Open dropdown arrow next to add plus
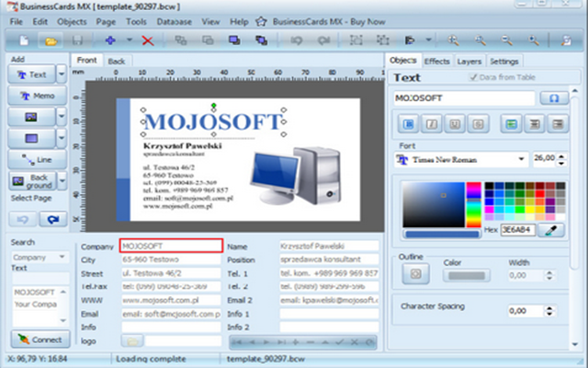Viewport: 588px width, 368px height. [x=130, y=40]
